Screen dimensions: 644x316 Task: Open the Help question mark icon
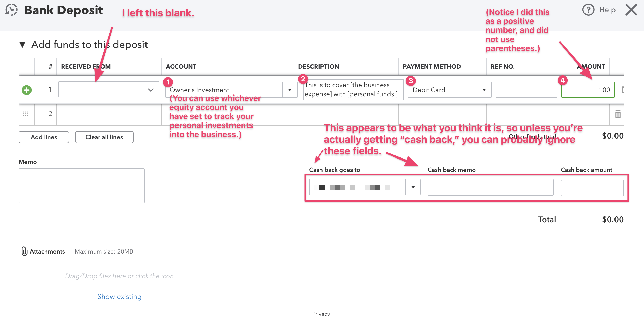pos(588,10)
